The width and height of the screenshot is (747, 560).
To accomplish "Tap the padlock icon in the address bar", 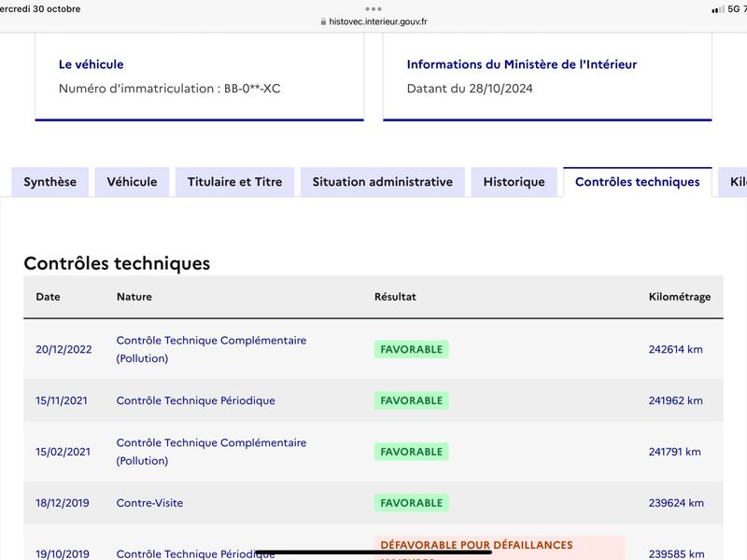I will click(x=323, y=21).
